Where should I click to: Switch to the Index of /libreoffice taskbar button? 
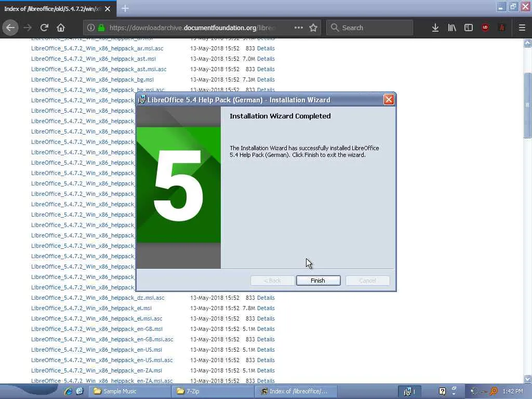pyautogui.click(x=296, y=391)
